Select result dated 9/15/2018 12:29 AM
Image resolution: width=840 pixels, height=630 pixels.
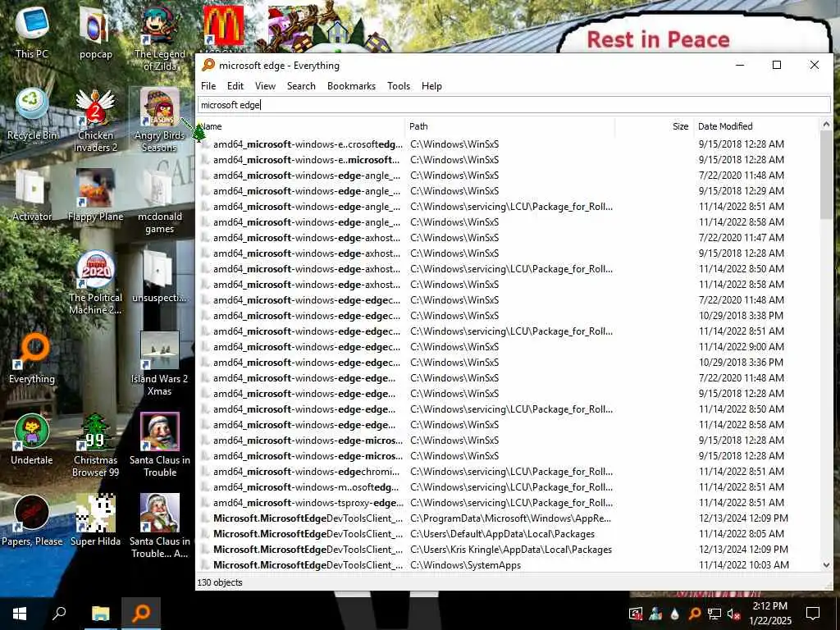[x=507, y=190]
